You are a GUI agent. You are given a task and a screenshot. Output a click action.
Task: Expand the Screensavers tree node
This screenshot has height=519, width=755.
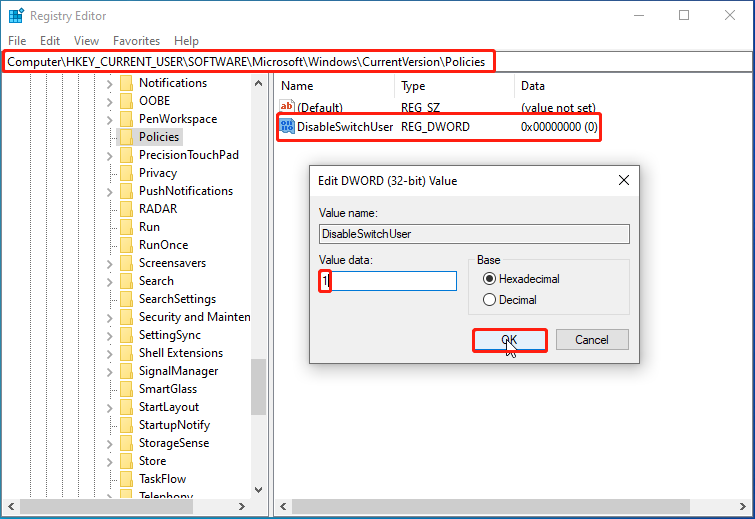[x=109, y=264]
